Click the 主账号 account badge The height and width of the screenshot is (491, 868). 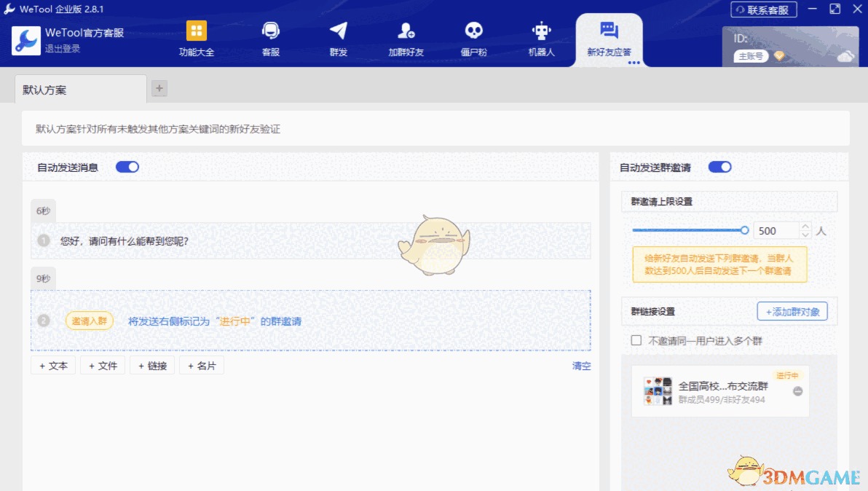750,55
